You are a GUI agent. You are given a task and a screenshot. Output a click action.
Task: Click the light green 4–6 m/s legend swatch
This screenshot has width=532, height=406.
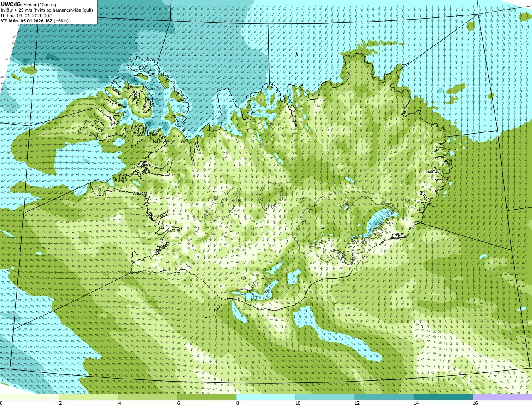tap(148, 397)
